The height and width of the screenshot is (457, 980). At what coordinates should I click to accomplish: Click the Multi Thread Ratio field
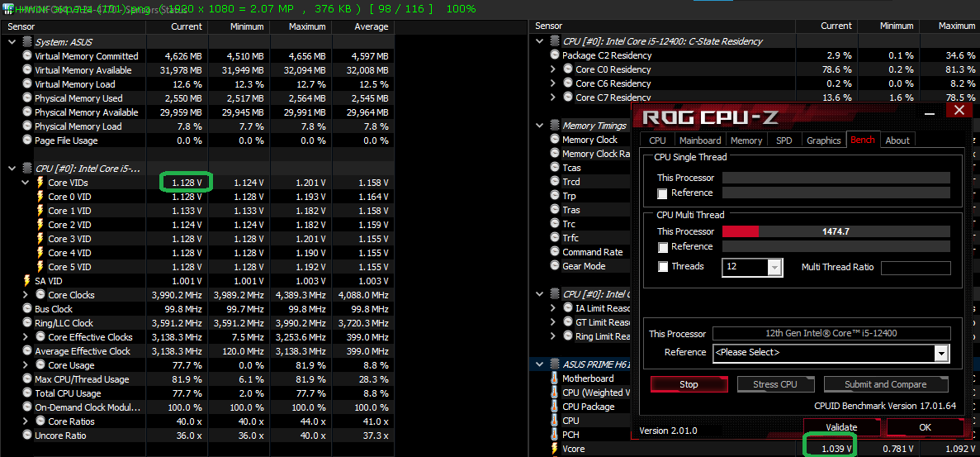click(x=916, y=268)
